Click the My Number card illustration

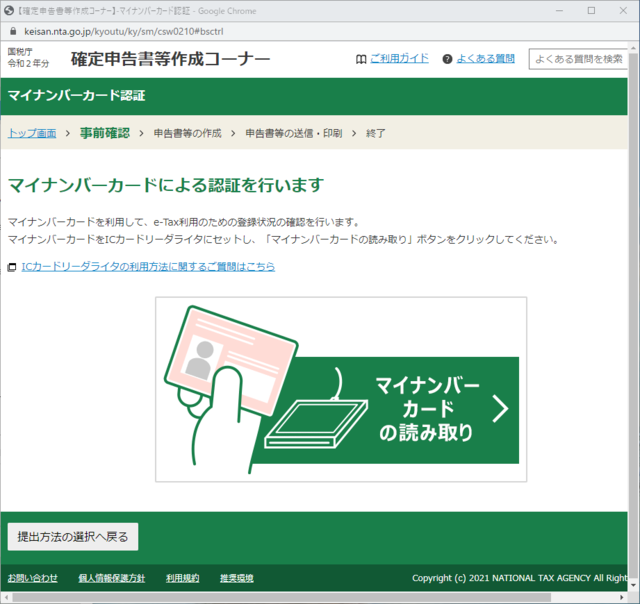231,361
